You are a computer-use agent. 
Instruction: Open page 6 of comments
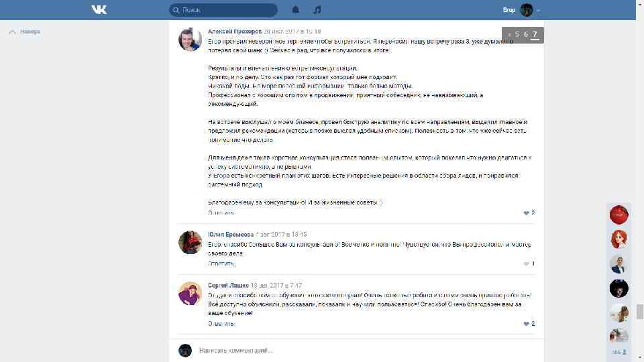(x=526, y=34)
